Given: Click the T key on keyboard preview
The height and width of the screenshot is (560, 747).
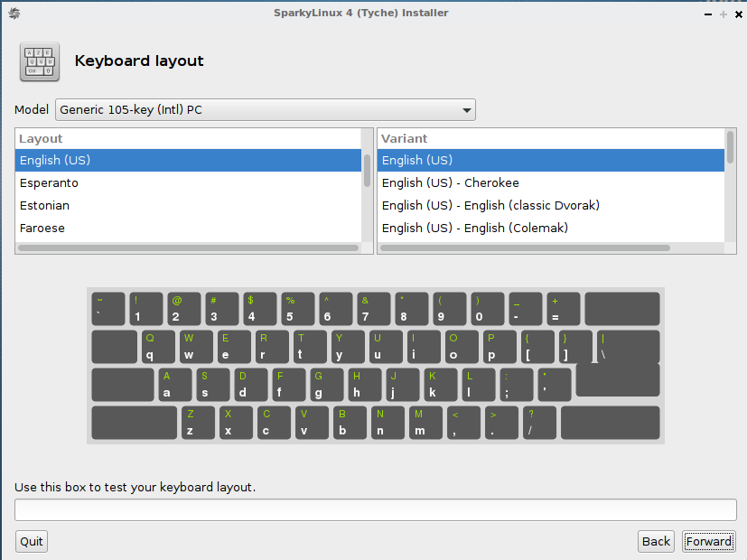Looking at the screenshot, I should (310, 347).
